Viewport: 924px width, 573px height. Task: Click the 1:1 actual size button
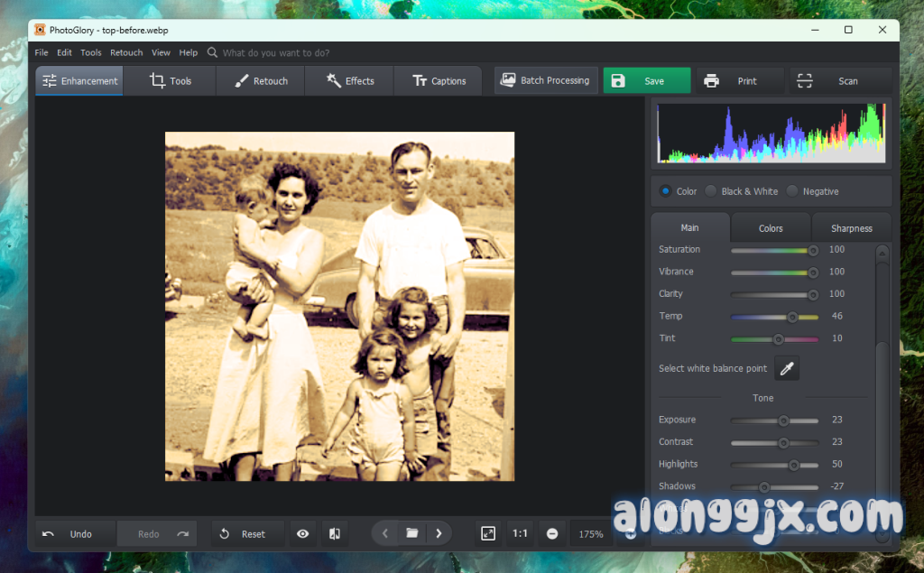click(x=520, y=533)
